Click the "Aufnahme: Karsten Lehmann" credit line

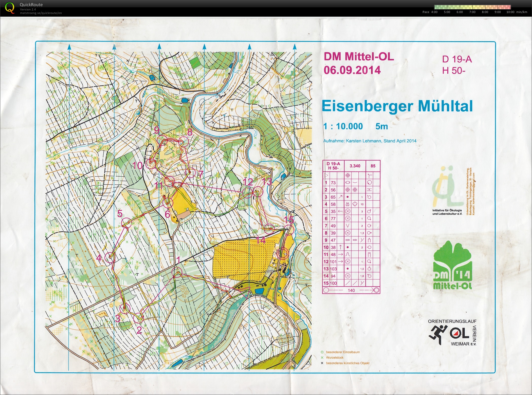click(370, 141)
